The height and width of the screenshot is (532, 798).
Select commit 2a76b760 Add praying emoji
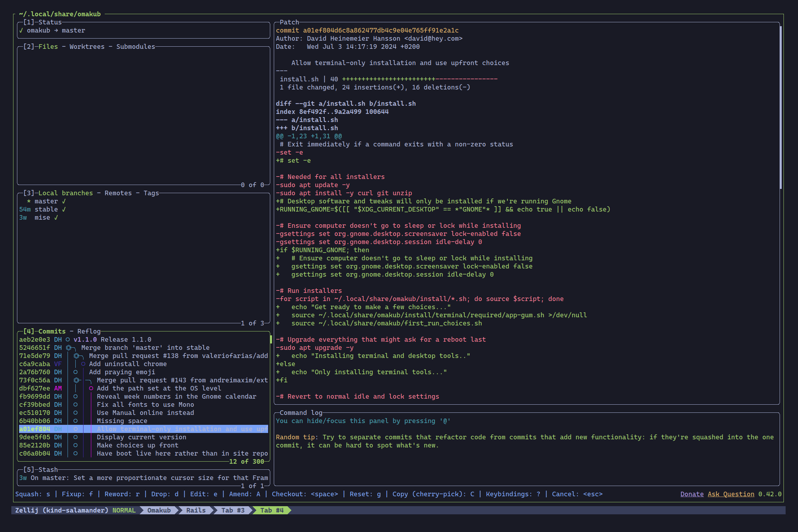point(143,372)
